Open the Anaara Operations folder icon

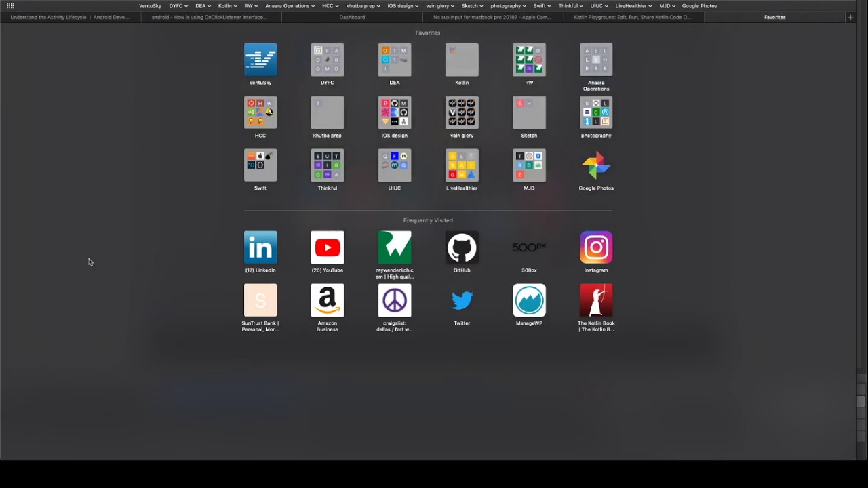click(x=596, y=60)
